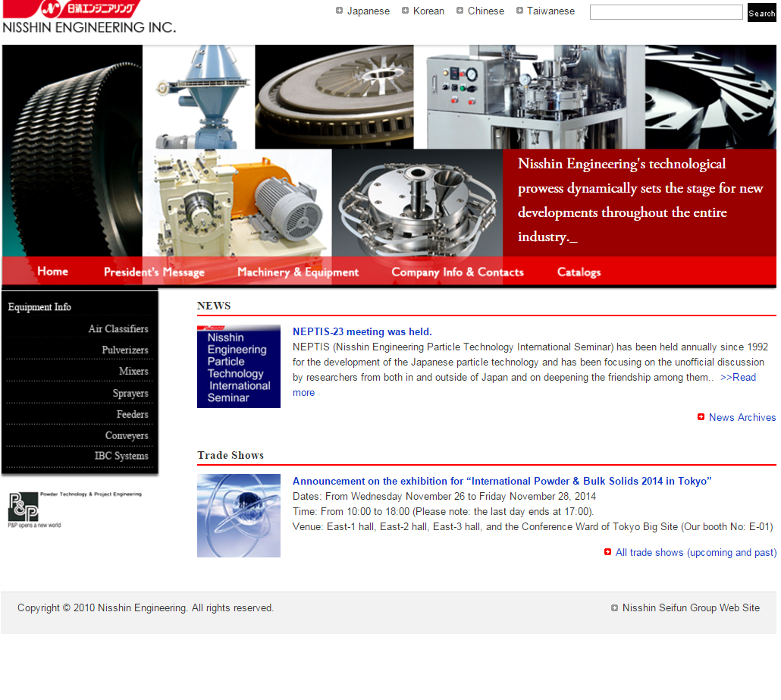Select Feeders in the sidebar

pos(132,414)
